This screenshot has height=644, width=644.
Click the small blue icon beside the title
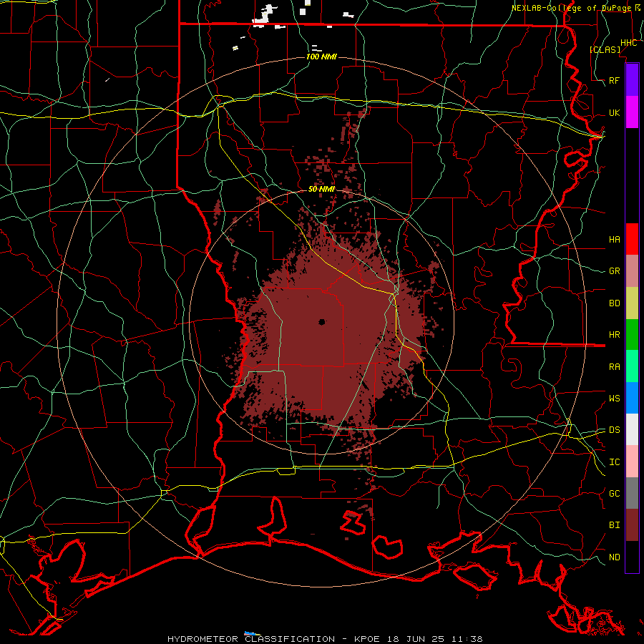pos(251,633)
